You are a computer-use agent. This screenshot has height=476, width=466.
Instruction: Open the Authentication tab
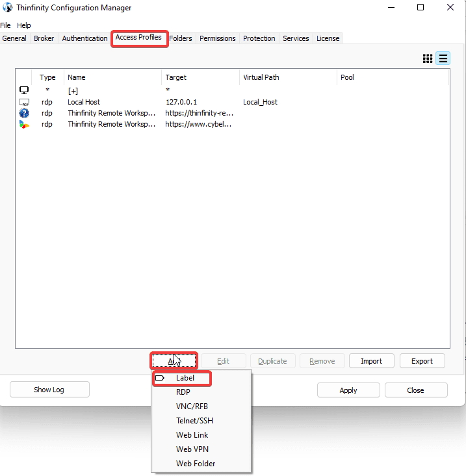click(84, 38)
